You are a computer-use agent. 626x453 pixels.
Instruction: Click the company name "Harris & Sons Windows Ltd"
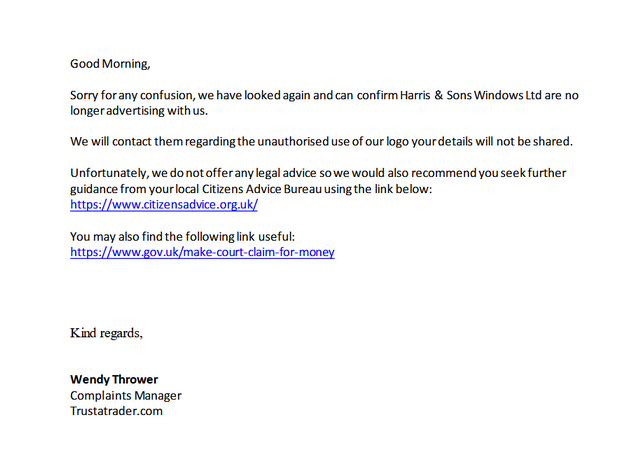pos(461,95)
